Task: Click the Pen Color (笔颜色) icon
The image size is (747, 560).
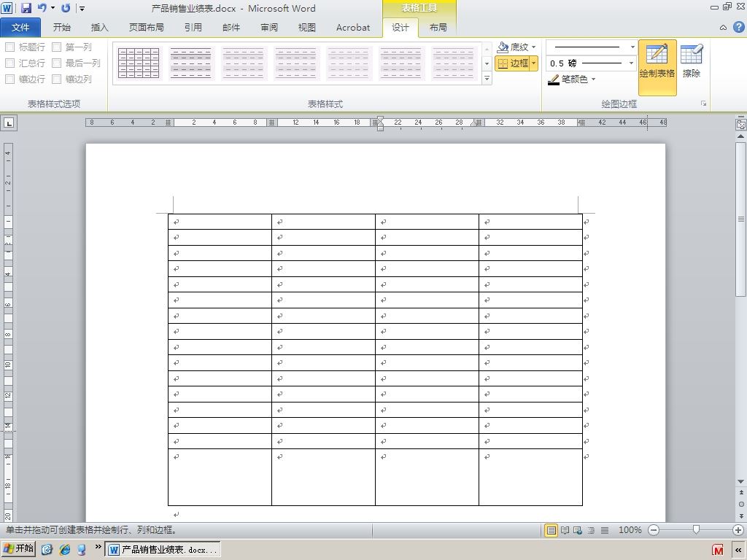Action: (x=553, y=79)
